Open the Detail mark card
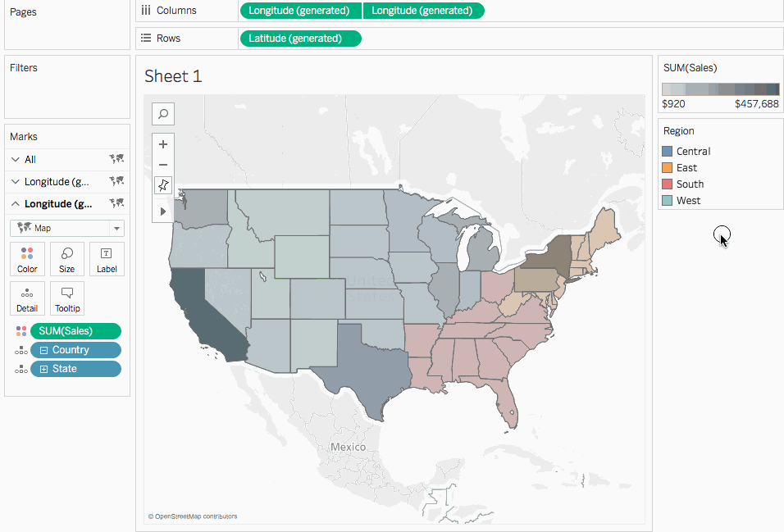Screen dimensions: 784x532 point(27,298)
